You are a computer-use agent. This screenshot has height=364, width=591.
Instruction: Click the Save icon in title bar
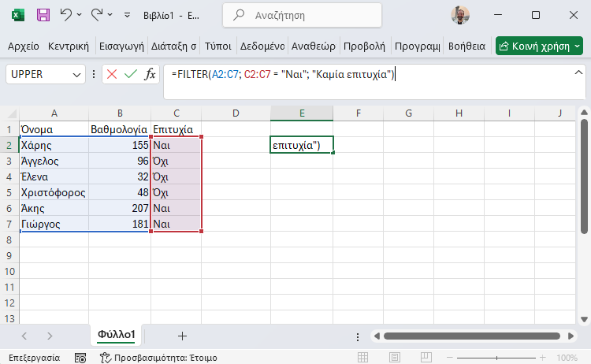pyautogui.click(x=43, y=15)
